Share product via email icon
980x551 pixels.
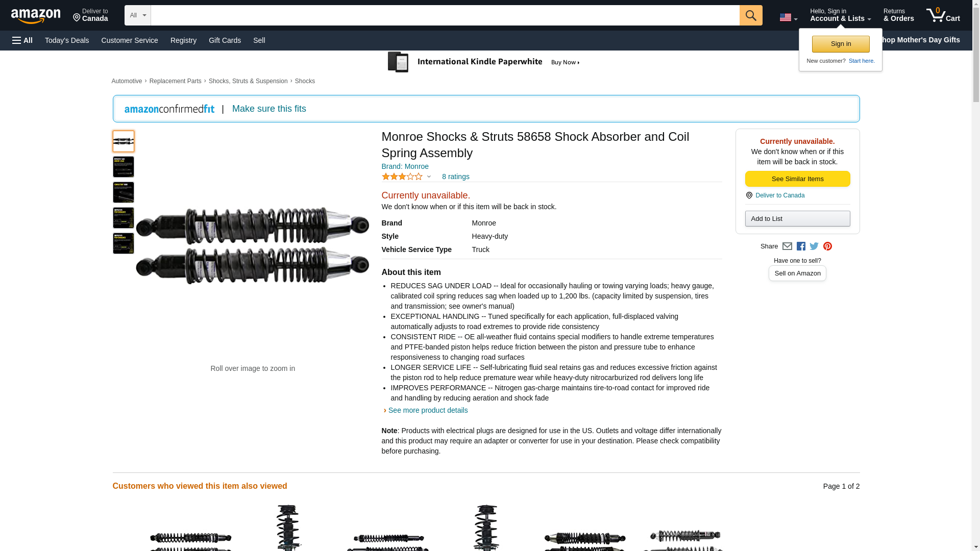pyautogui.click(x=787, y=246)
